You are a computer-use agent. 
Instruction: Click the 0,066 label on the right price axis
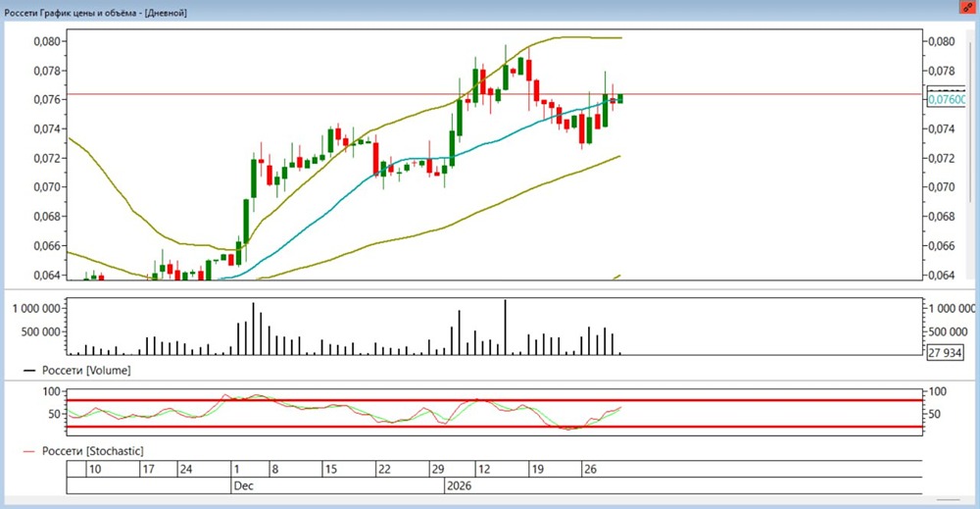(942, 246)
